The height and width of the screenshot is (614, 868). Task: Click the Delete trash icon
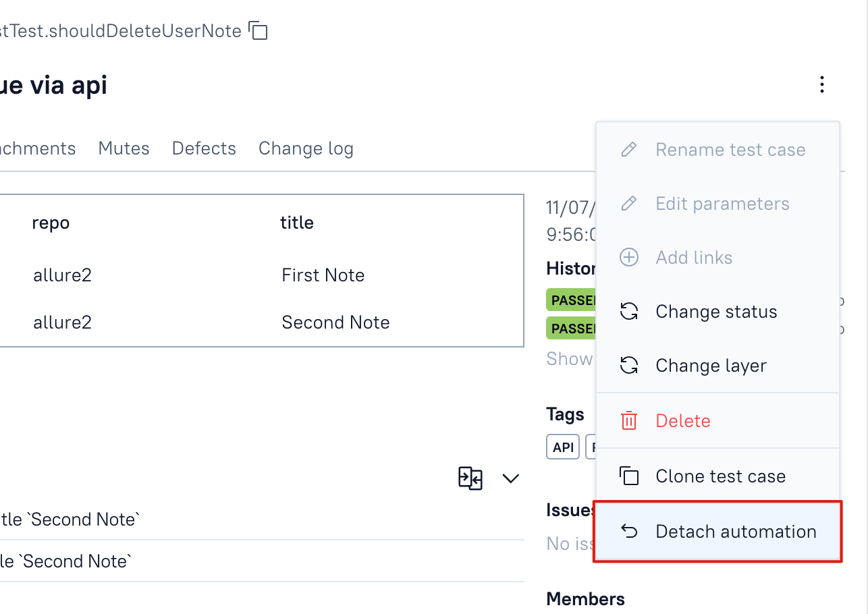(x=628, y=420)
